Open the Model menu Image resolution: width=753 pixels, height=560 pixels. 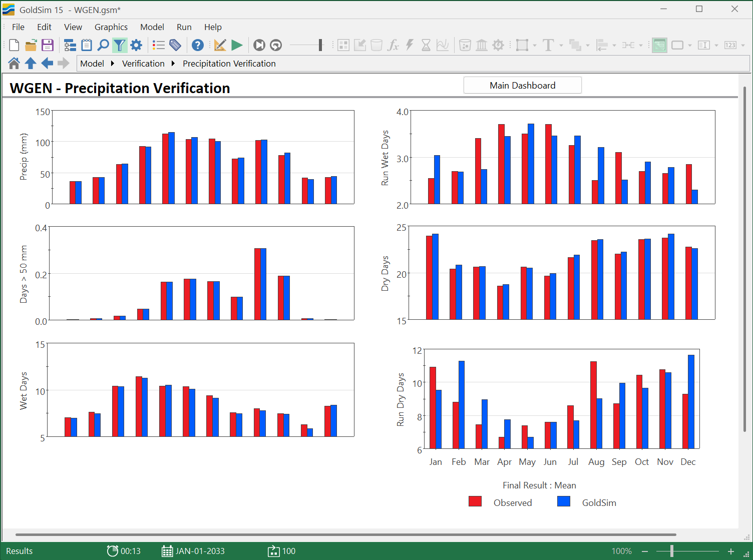pyautogui.click(x=152, y=27)
